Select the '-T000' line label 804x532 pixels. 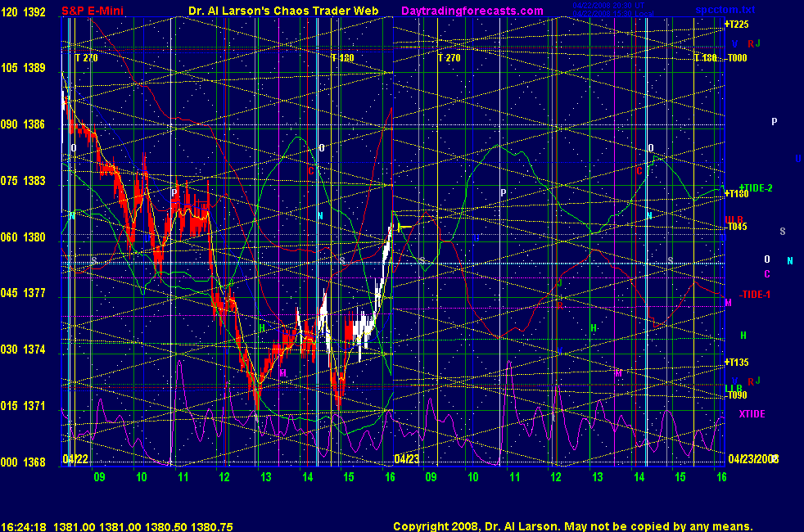[x=736, y=58]
